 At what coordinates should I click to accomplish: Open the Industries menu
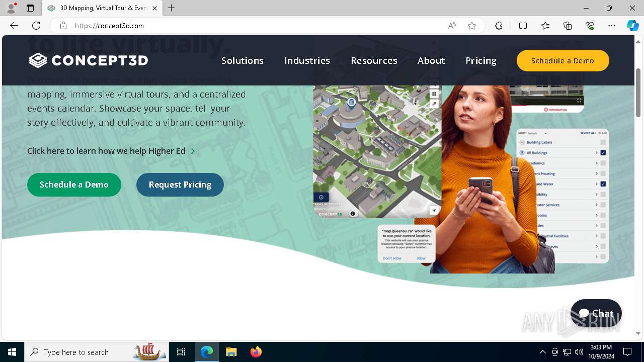click(x=307, y=60)
